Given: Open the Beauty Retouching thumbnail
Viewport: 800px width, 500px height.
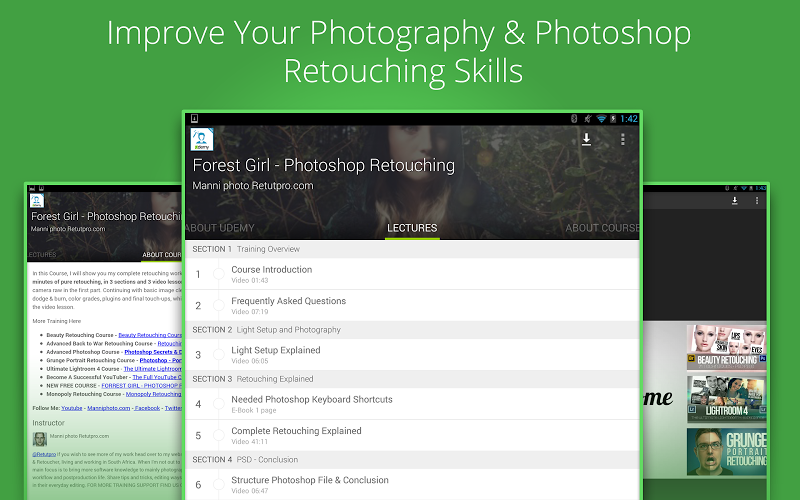Looking at the screenshot, I should pyautogui.click(x=727, y=346).
